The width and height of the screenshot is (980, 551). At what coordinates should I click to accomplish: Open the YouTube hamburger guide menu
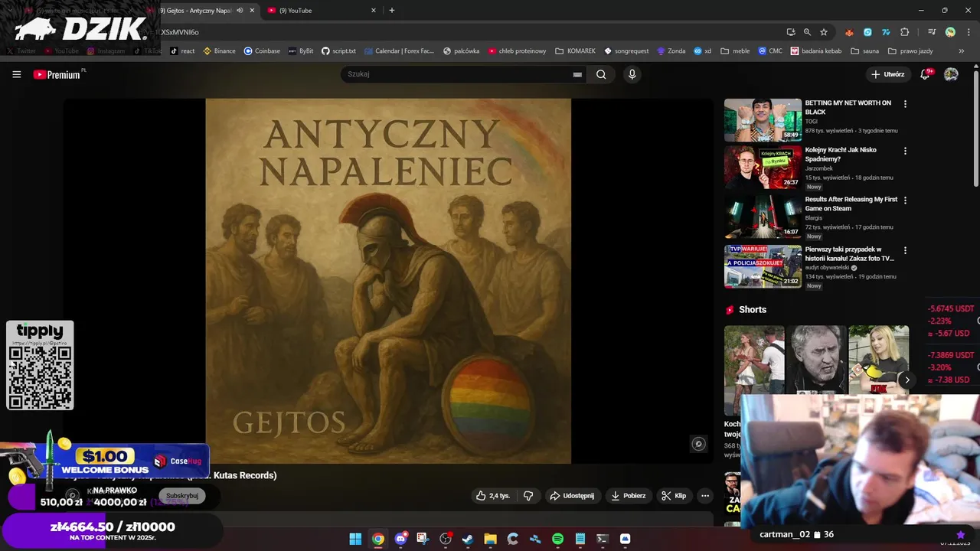pos(17,74)
